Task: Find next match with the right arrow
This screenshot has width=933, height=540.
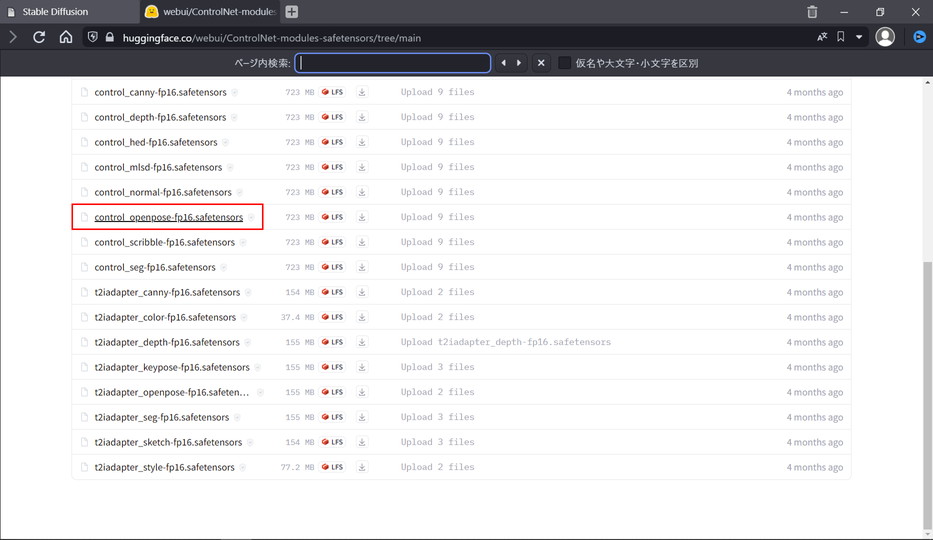Action: [519, 62]
